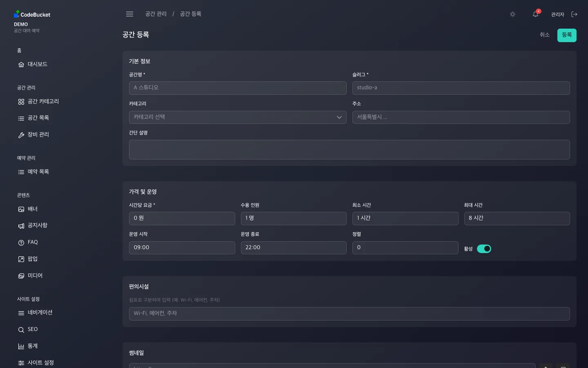
Task: Open the notifications bell
Action: (x=535, y=14)
